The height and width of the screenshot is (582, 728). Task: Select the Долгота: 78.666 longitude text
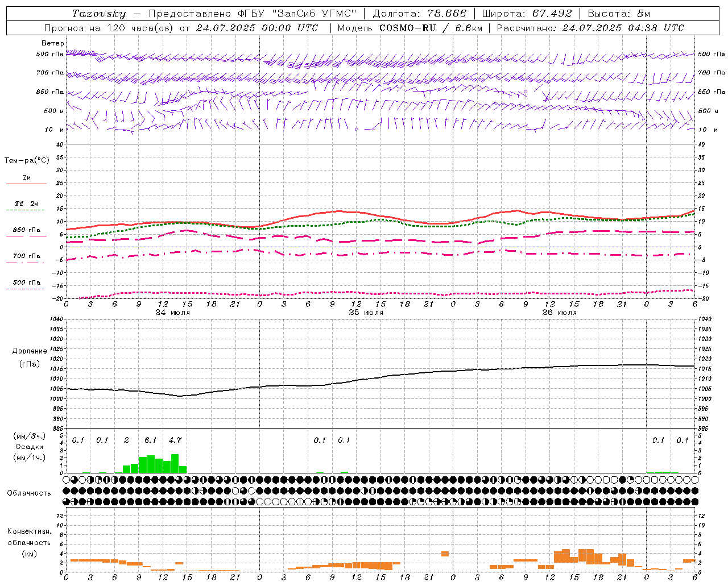click(419, 14)
